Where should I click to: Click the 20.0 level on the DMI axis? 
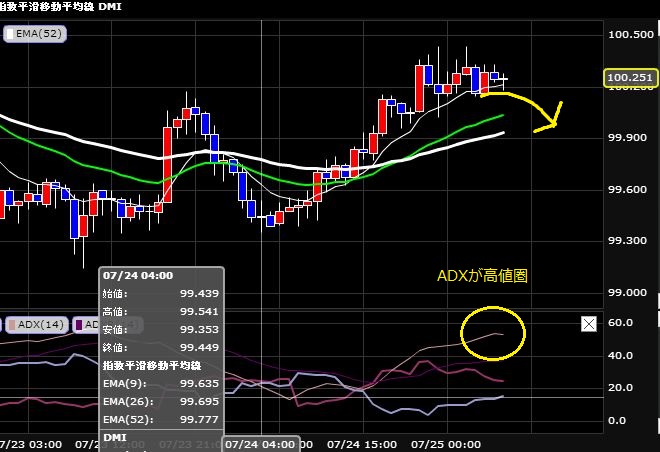tap(620, 388)
